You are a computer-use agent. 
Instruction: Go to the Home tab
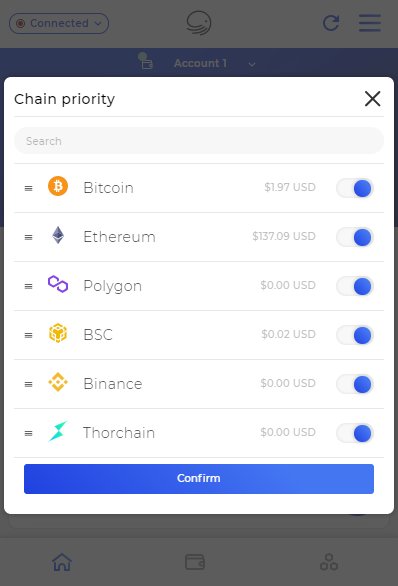point(62,562)
